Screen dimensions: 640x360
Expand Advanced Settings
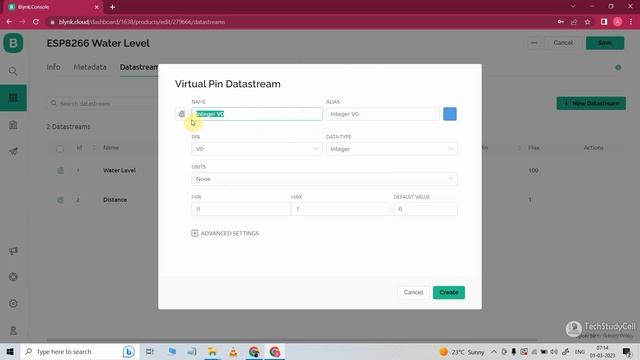[x=225, y=233]
